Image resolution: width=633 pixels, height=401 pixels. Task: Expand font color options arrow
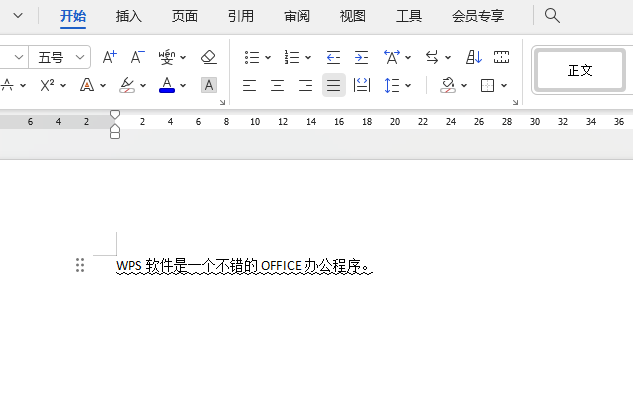click(183, 86)
